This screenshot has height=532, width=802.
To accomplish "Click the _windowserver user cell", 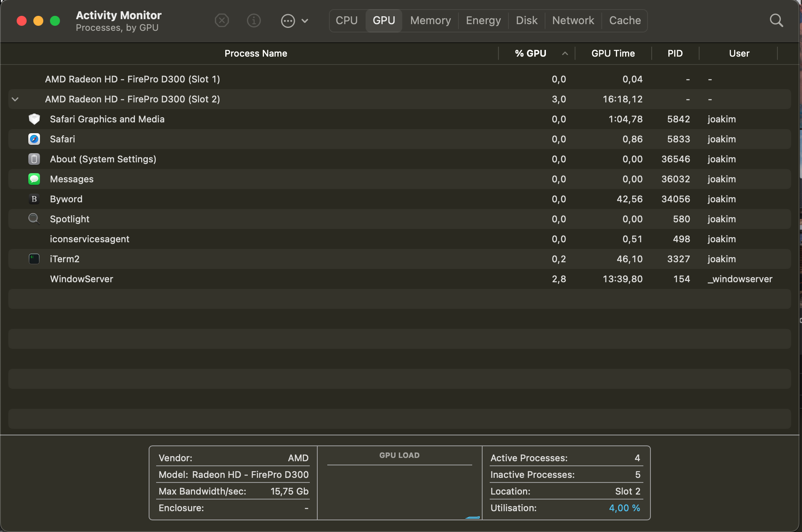I will pos(740,279).
